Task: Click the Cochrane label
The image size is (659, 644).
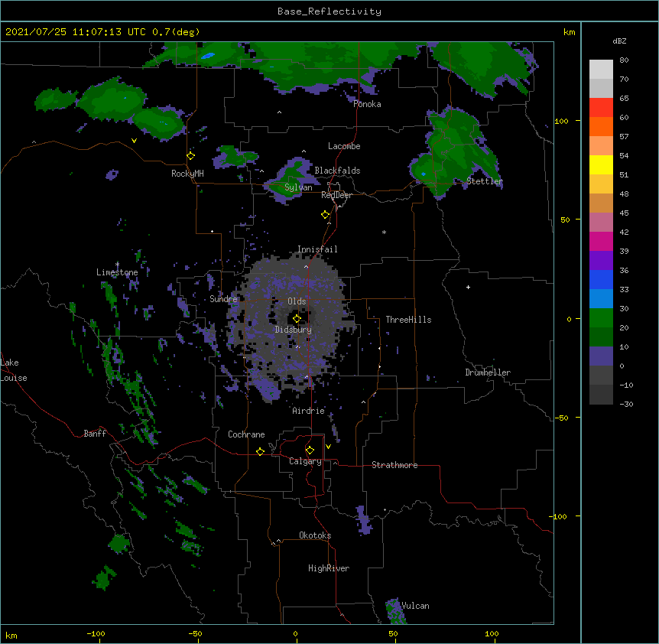Action: [x=246, y=434]
